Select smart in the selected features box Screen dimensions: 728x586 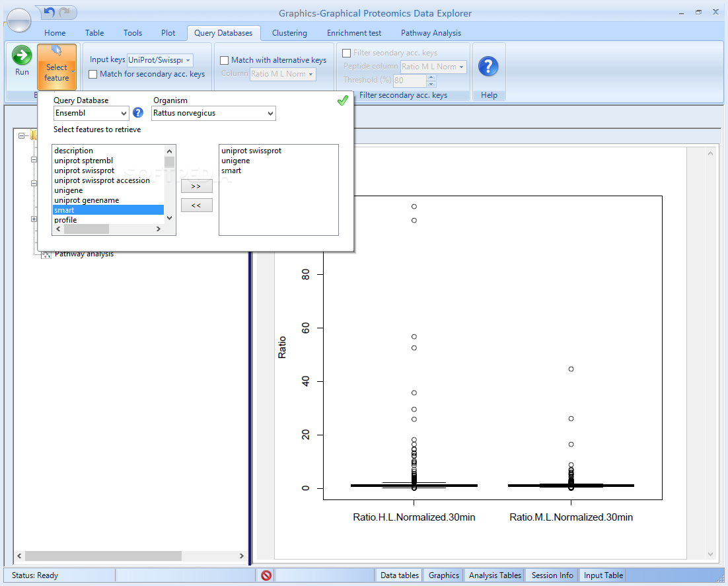click(231, 170)
